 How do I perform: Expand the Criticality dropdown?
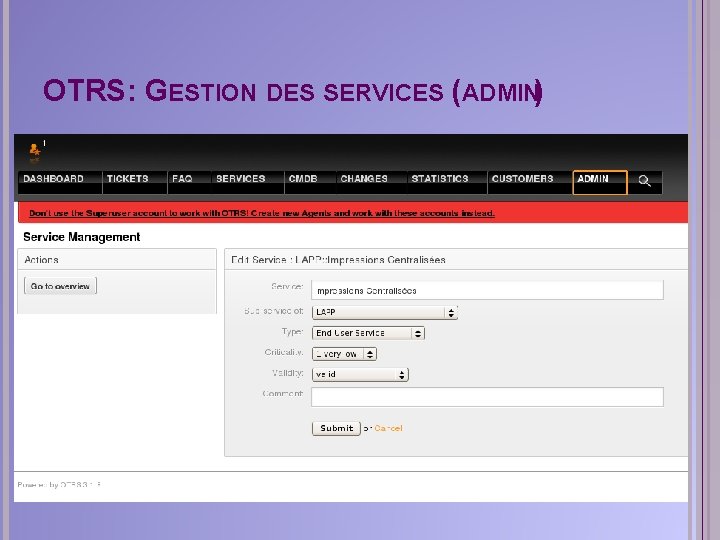point(344,354)
